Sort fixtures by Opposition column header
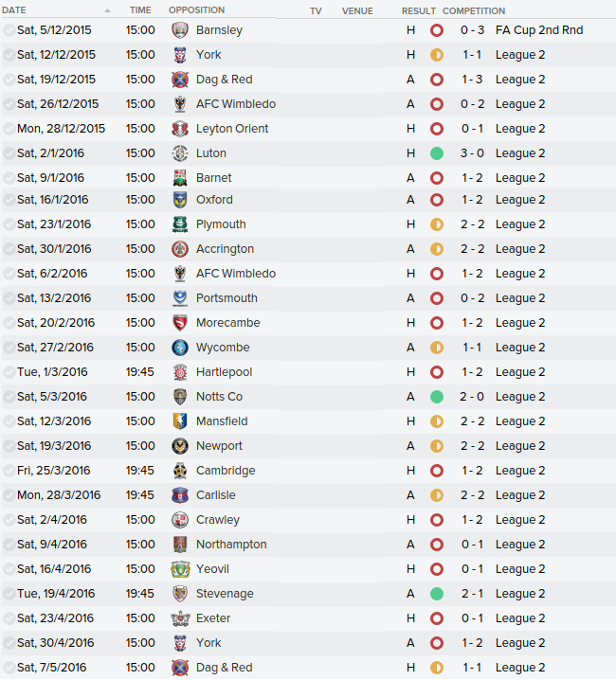Image resolution: width=616 pixels, height=680 pixels. (x=197, y=10)
